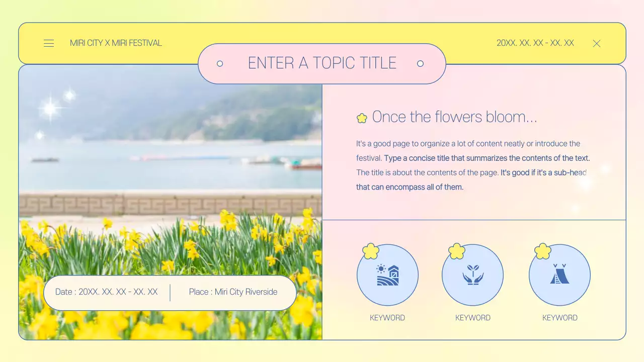The width and height of the screenshot is (644, 362).
Task: Click the Date field in bottom pill
Action: pyautogui.click(x=107, y=292)
